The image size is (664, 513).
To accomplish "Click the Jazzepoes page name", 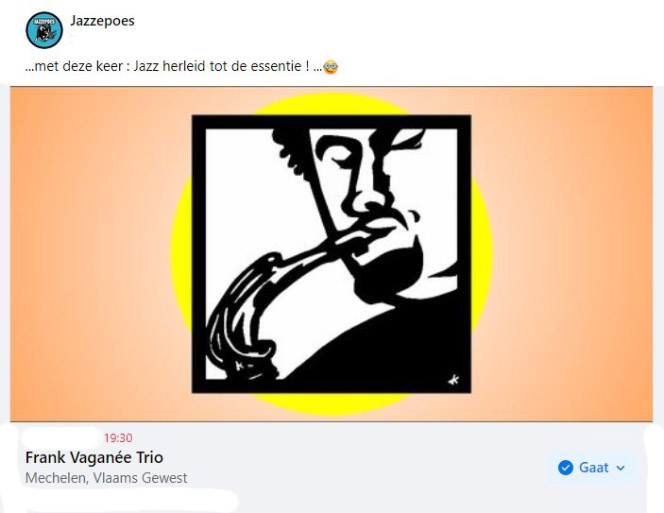I will [102, 21].
